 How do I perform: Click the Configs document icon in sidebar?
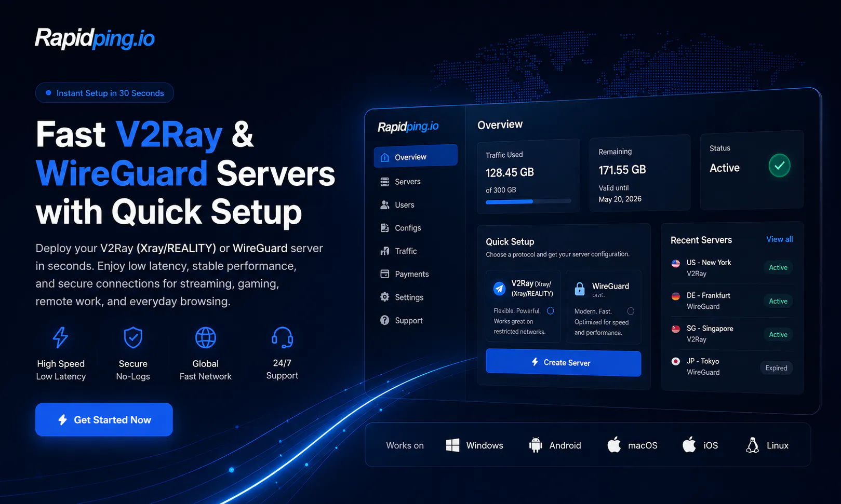(x=385, y=228)
